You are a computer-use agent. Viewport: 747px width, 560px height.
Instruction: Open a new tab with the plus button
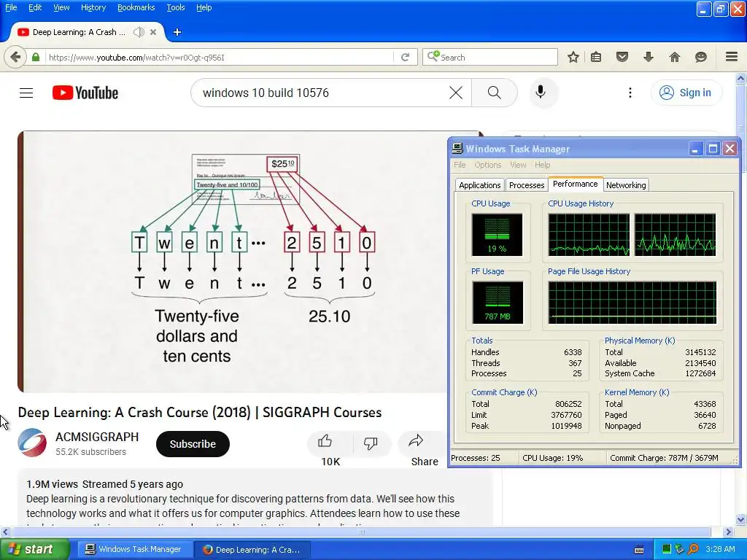coord(177,32)
